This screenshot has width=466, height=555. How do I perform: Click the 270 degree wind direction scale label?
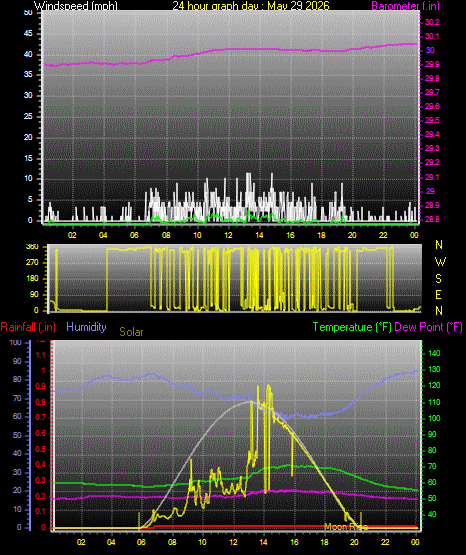[x=32, y=263]
